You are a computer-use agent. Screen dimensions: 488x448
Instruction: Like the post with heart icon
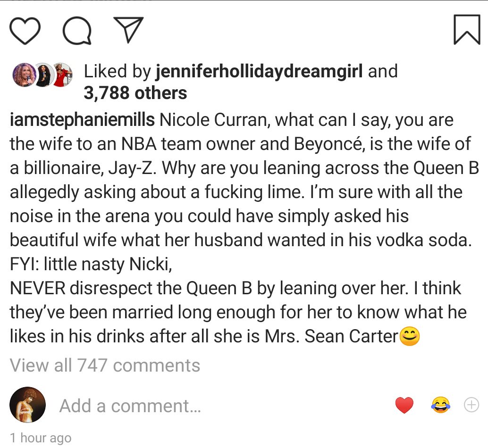(x=26, y=30)
